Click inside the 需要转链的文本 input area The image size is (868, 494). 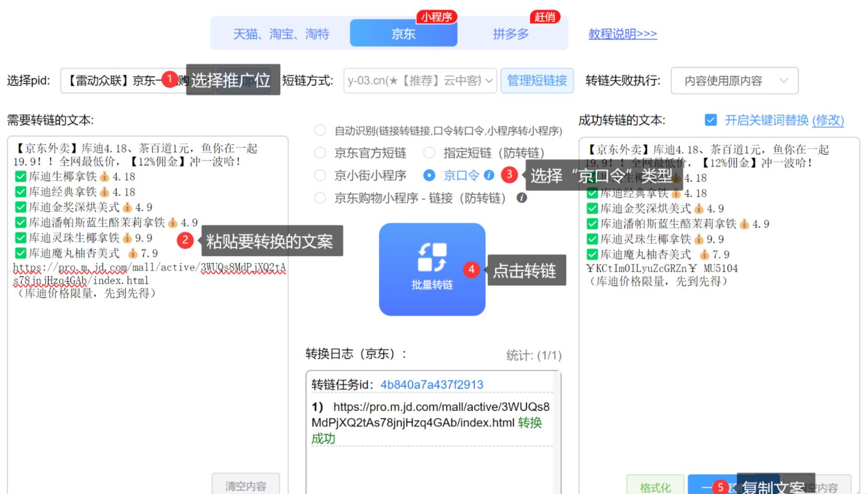coord(147,315)
